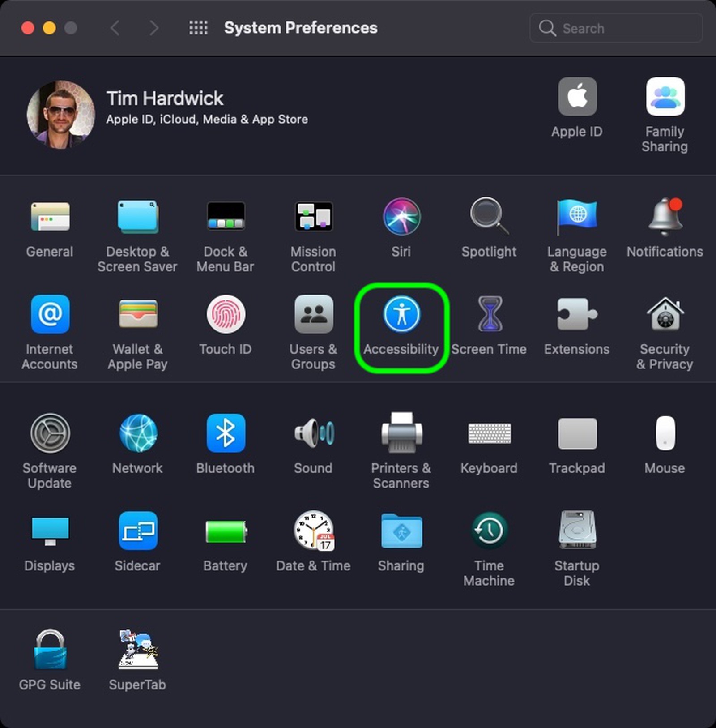The width and height of the screenshot is (716, 728).
Task: Minimize window with yellow button
Action: tap(49, 28)
